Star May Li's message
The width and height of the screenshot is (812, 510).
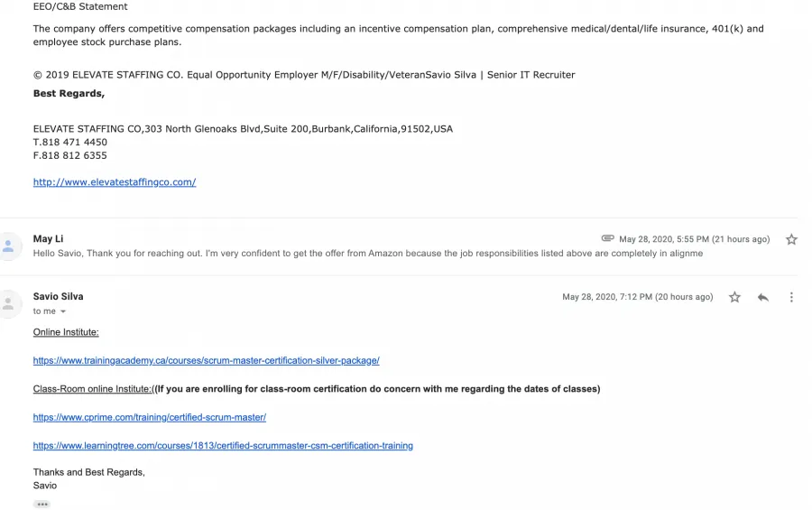(791, 239)
